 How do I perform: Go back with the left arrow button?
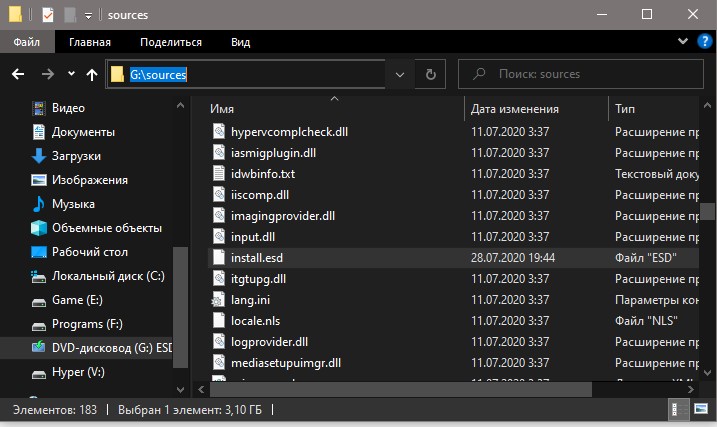click(18, 74)
